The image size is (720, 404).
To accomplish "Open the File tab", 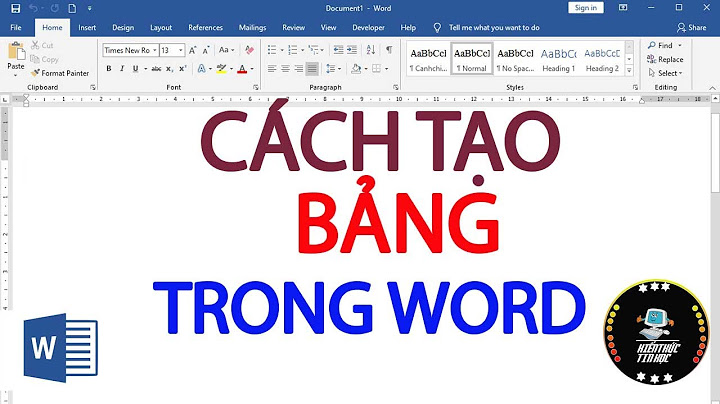I will click(x=16, y=28).
